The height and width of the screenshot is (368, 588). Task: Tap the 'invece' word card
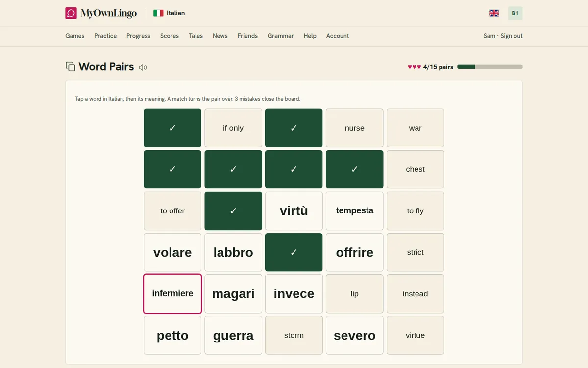pyautogui.click(x=294, y=294)
